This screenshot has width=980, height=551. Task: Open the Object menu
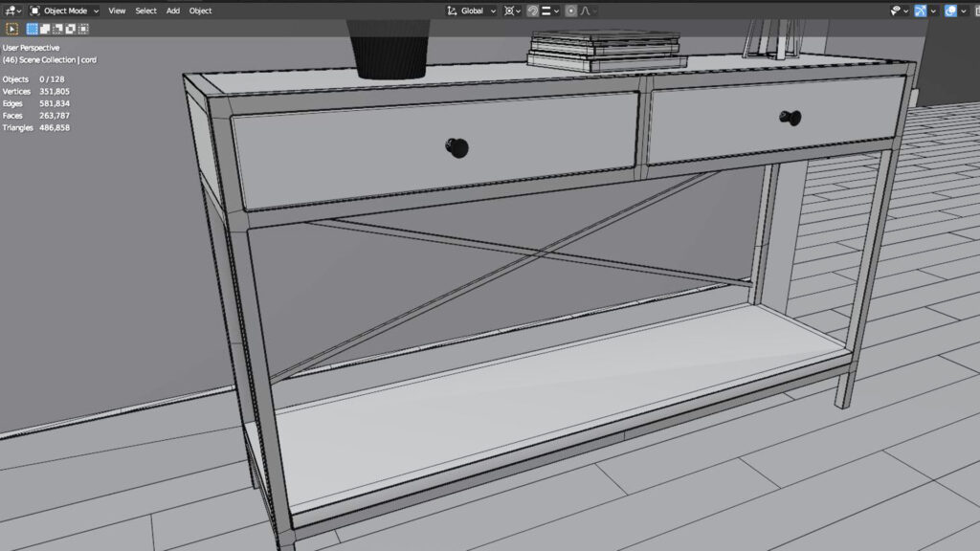click(x=200, y=11)
